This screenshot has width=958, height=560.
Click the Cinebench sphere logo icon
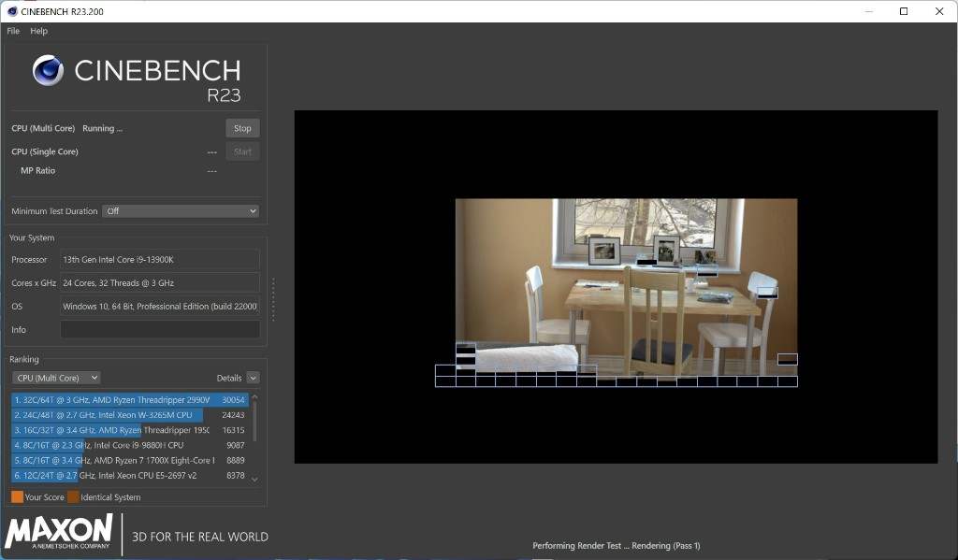48,71
